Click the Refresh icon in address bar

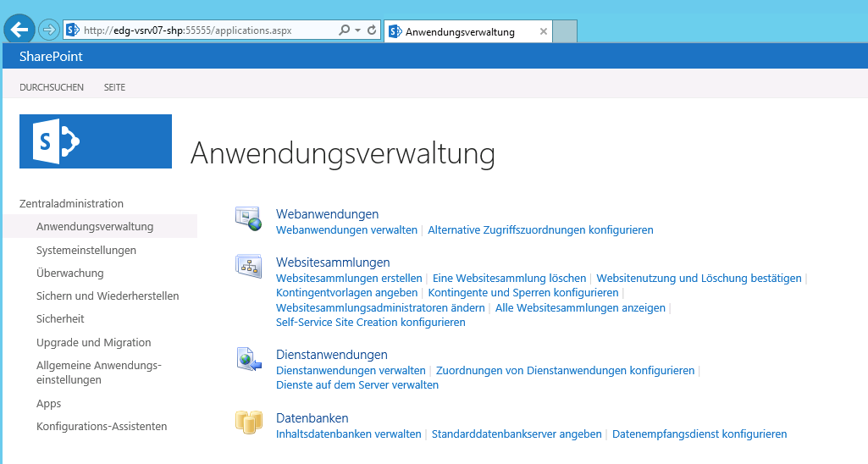pos(372,30)
